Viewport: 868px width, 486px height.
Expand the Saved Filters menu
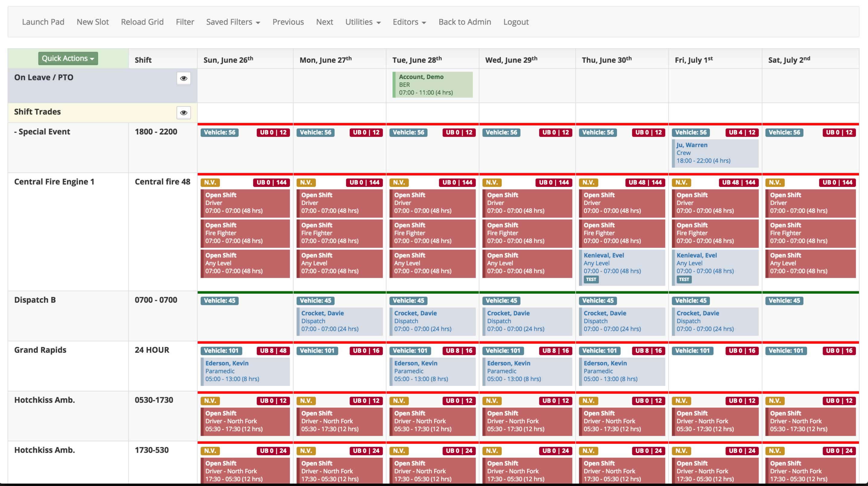233,22
